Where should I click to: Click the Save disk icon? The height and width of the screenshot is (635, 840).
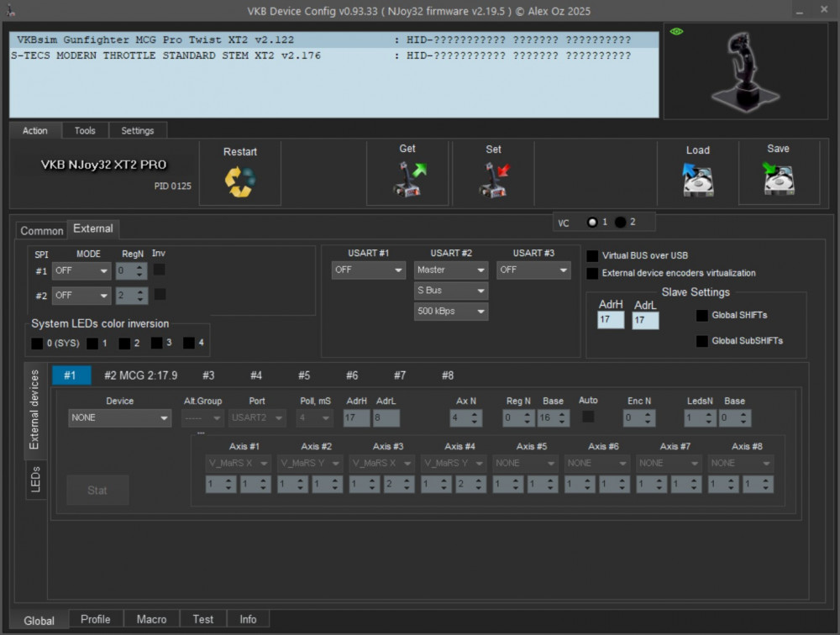779,179
